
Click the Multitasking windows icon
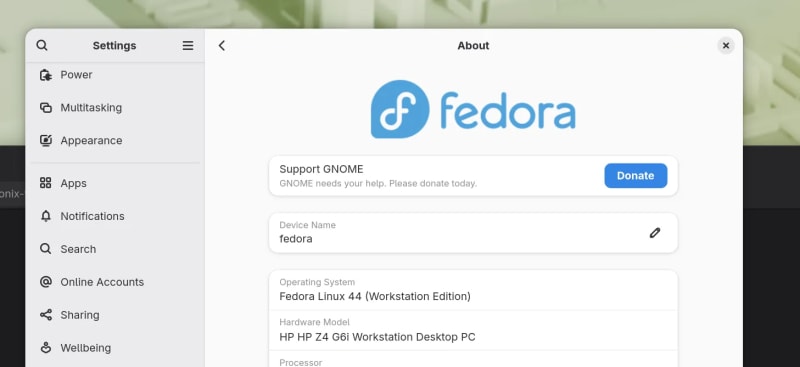tap(46, 108)
